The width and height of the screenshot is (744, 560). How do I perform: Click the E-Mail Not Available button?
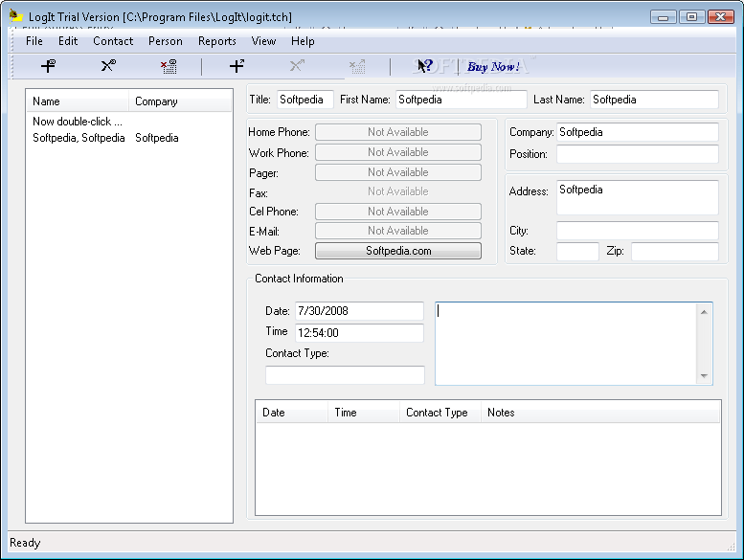[x=398, y=231]
